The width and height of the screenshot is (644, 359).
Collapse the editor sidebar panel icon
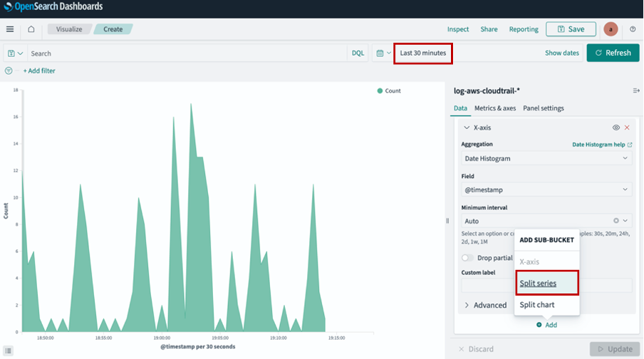coord(635,90)
